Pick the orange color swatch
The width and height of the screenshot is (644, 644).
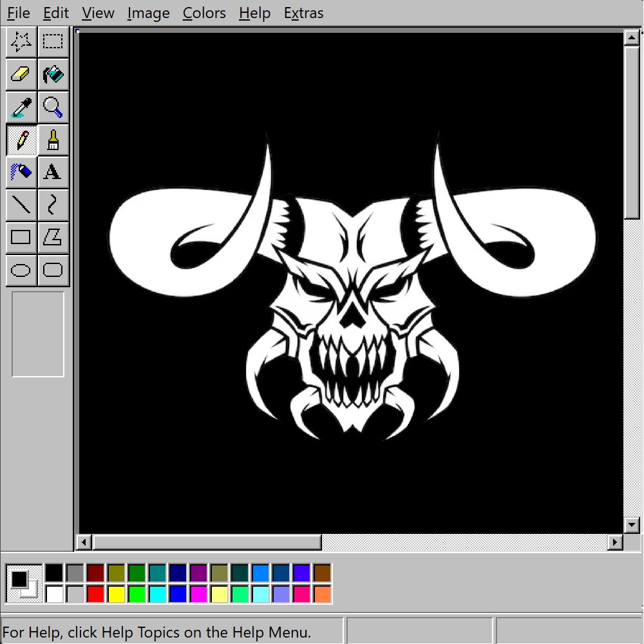click(x=323, y=594)
